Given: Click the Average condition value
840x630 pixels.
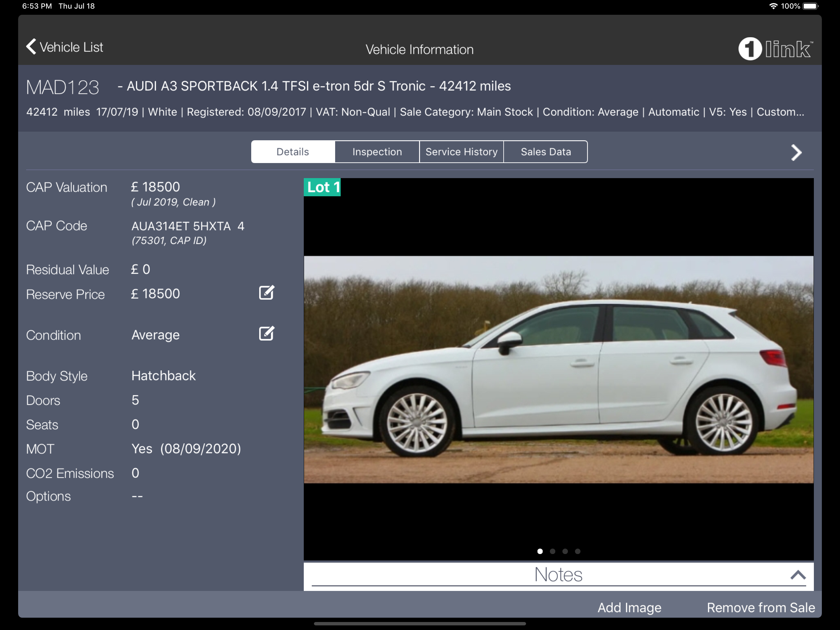Looking at the screenshot, I should point(156,335).
